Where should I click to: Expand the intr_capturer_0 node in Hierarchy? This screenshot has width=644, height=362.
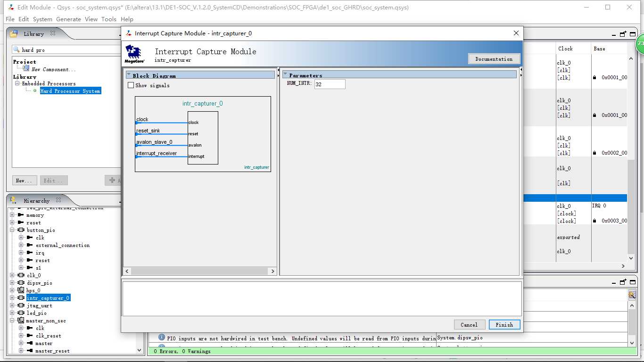pos(12,298)
